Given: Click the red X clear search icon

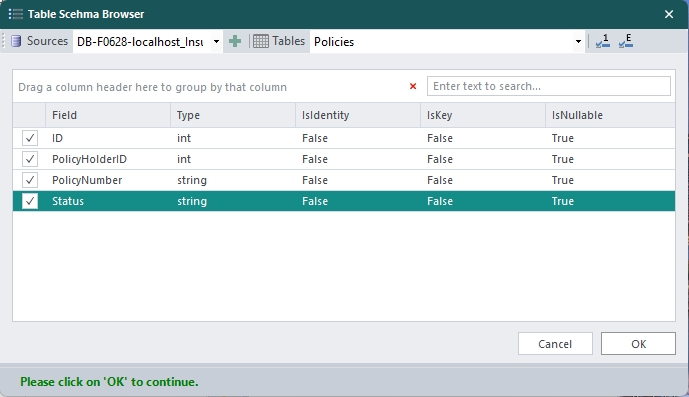Looking at the screenshot, I should [x=413, y=86].
